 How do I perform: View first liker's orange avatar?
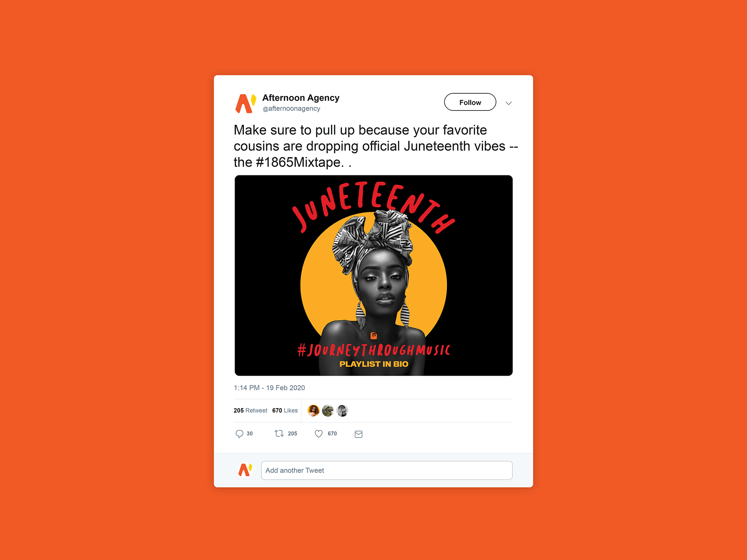pos(314,411)
